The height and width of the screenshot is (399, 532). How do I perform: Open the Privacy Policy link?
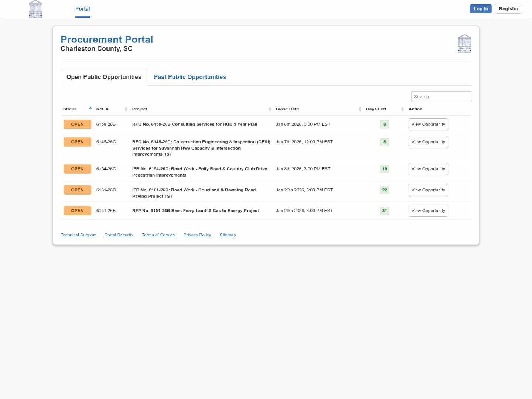click(x=197, y=235)
